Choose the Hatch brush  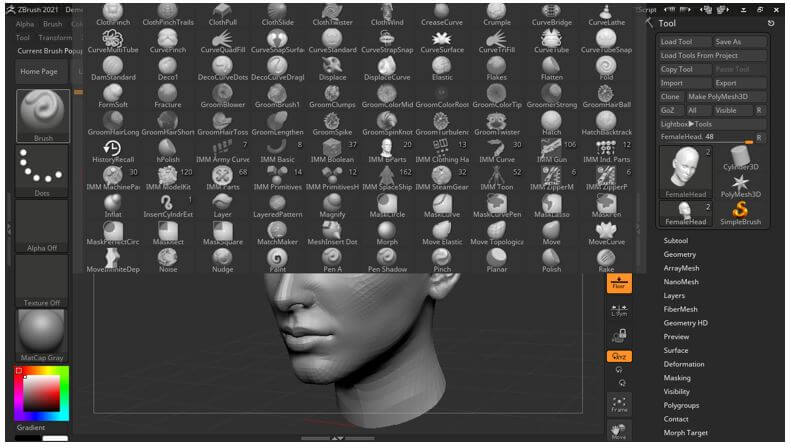[551, 124]
